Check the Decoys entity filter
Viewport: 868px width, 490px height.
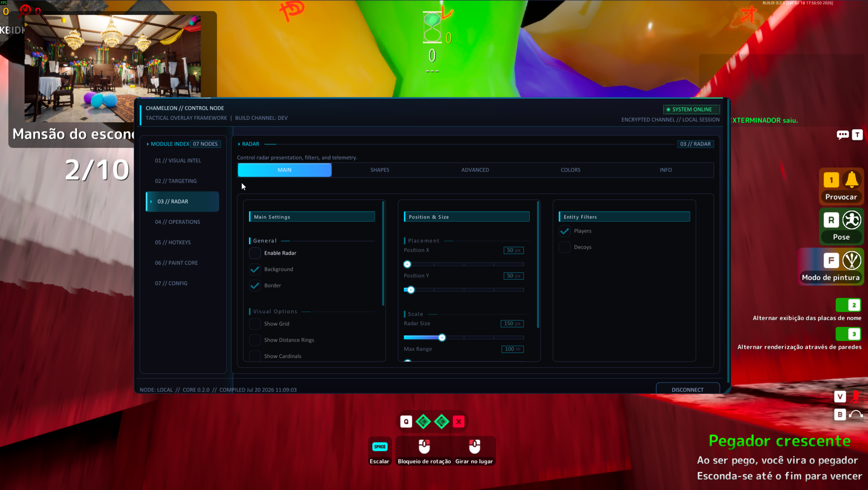click(565, 247)
